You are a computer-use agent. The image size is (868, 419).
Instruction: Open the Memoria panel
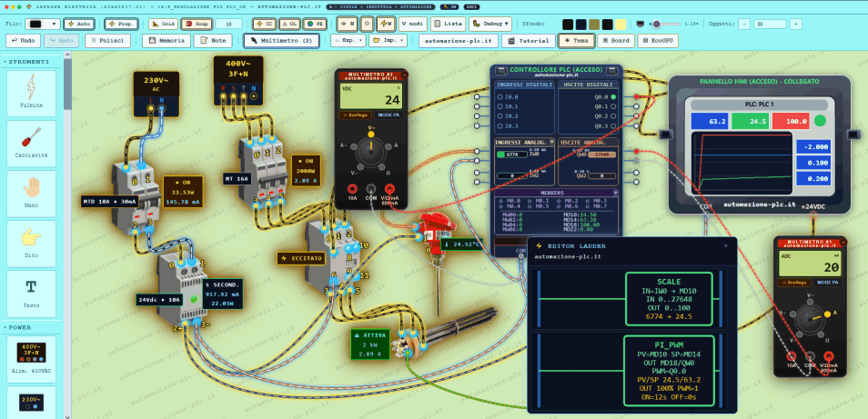pyautogui.click(x=167, y=41)
